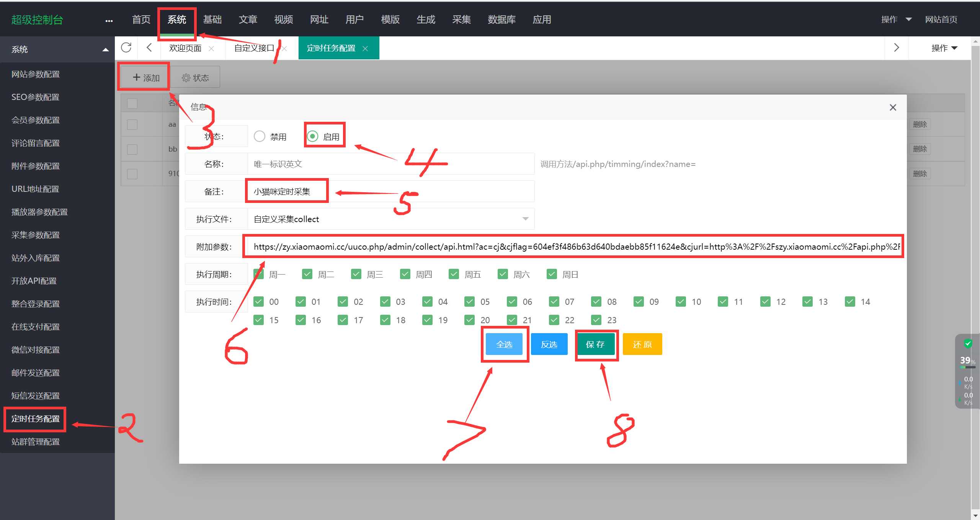Open SEO参数配置 in sidebar
Viewport: 980px width, 520px height.
[35, 97]
